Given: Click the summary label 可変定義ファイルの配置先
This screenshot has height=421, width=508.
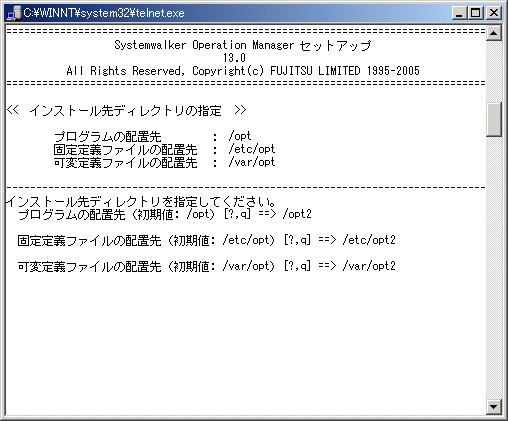Looking at the screenshot, I should [125, 163].
